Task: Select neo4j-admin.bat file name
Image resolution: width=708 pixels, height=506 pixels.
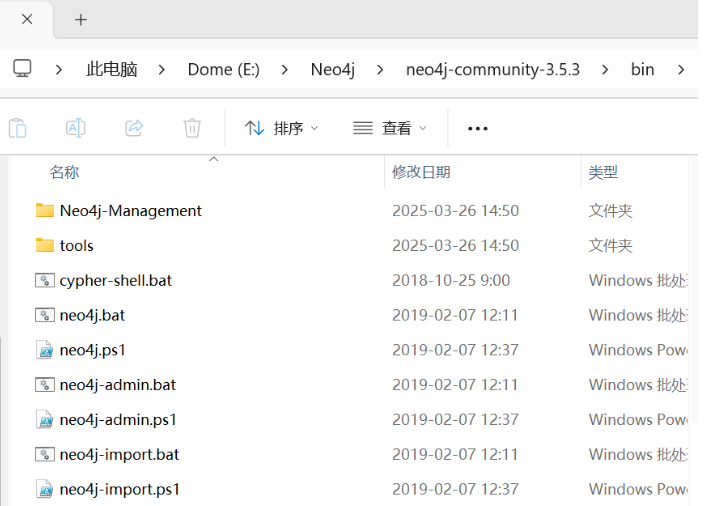Action: 118,385
